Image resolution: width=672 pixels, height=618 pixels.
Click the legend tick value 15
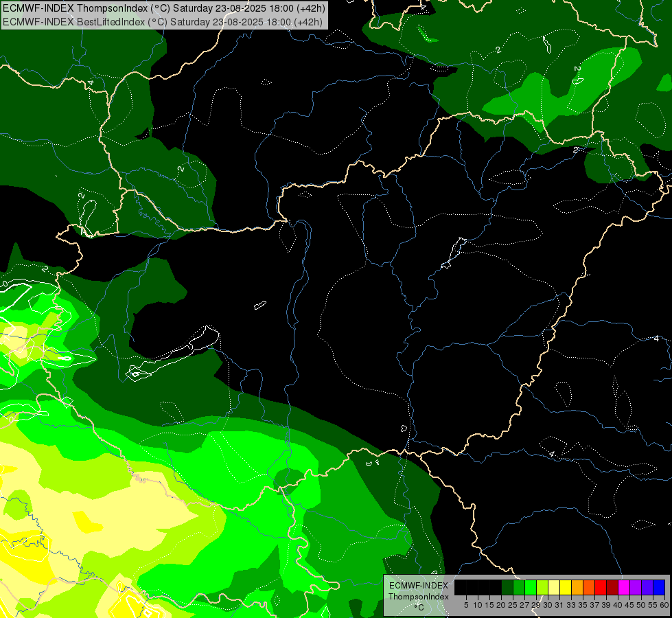coord(489,605)
